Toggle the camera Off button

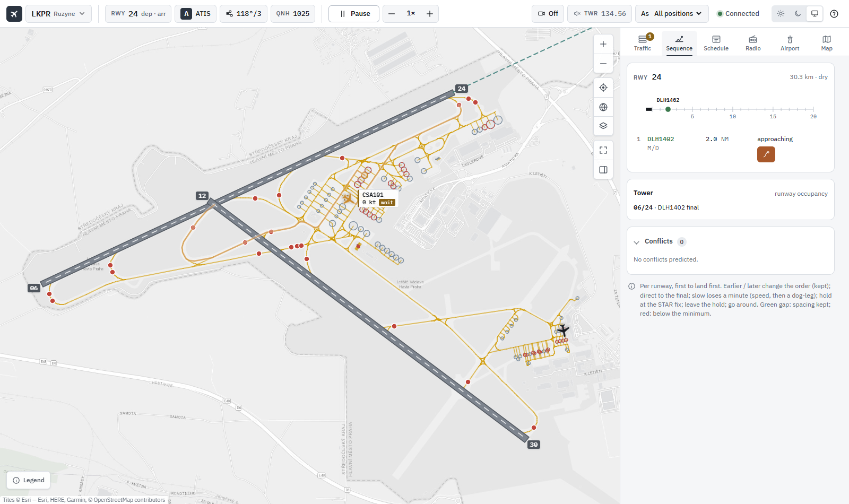pyautogui.click(x=548, y=14)
